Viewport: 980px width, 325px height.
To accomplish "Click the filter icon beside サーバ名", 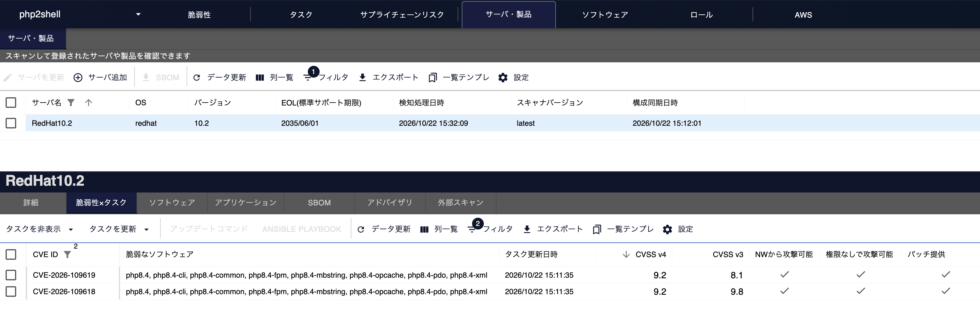I will click(71, 103).
